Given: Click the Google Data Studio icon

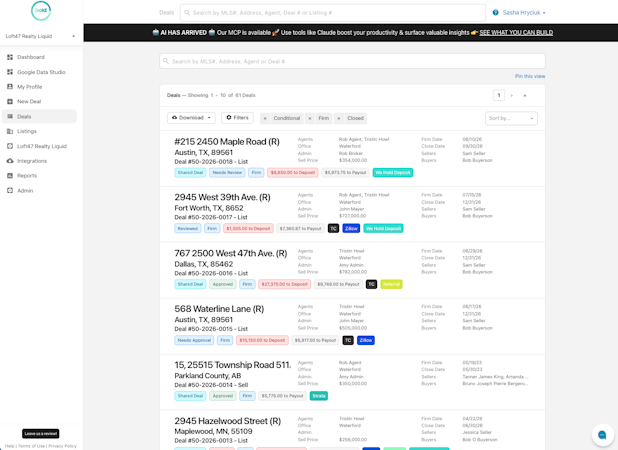Looking at the screenshot, I should pos(10,72).
